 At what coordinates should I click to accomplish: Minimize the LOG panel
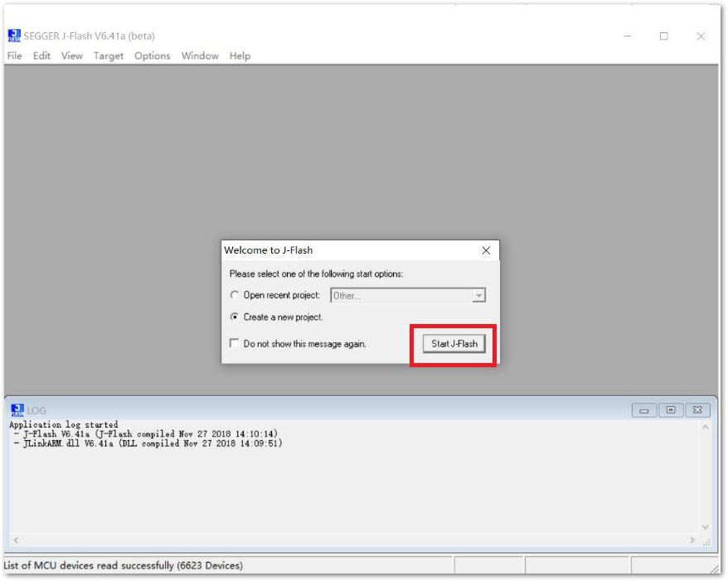coord(644,410)
